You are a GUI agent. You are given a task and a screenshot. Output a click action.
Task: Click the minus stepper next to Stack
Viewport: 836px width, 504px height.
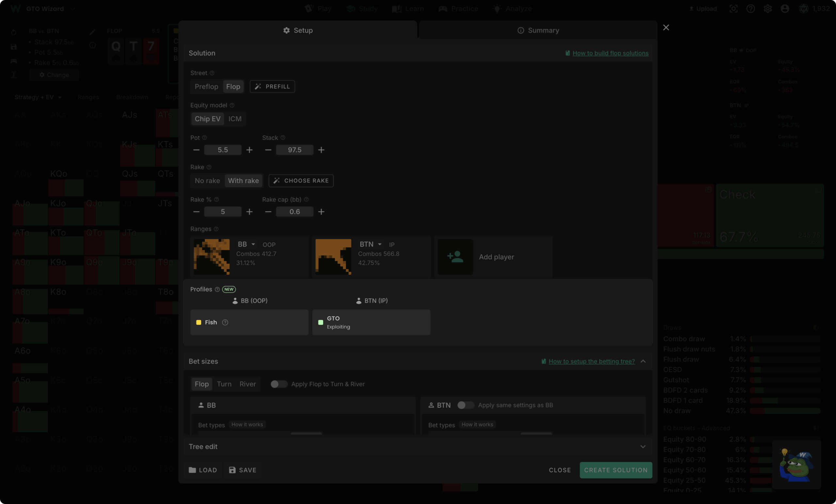tap(268, 150)
